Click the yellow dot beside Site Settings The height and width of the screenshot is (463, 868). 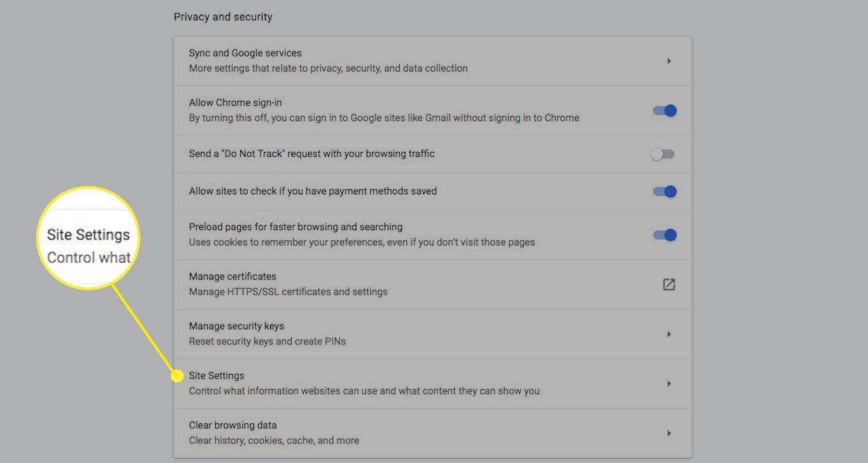(x=178, y=376)
